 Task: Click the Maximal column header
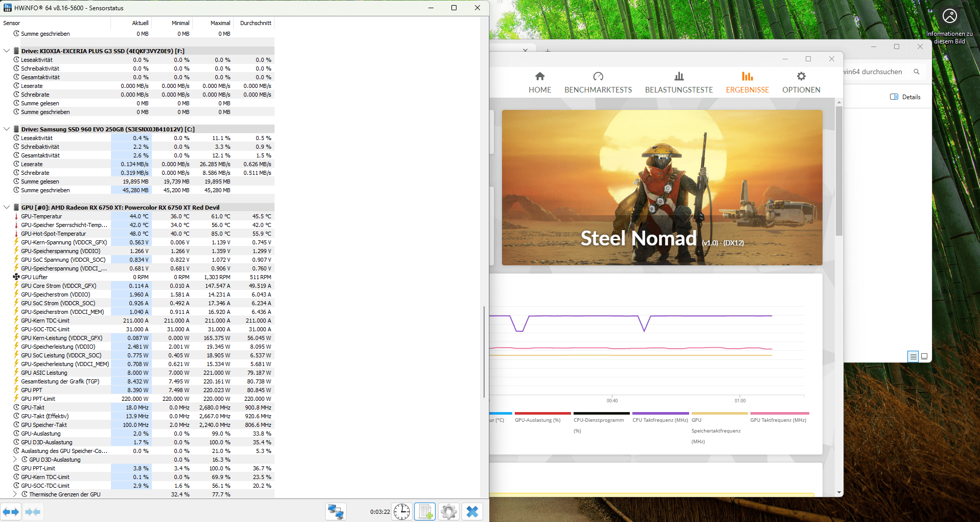click(x=213, y=23)
